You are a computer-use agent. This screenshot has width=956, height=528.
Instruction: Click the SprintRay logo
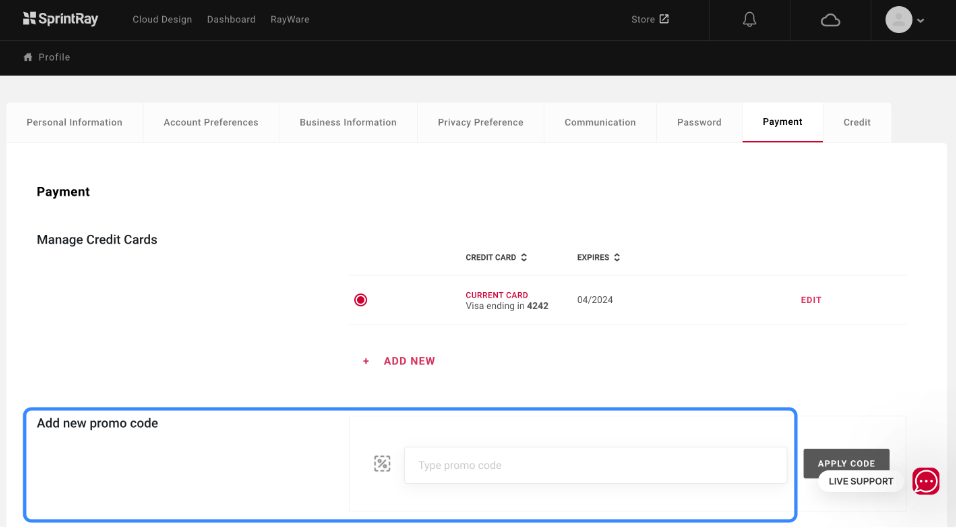click(x=60, y=19)
